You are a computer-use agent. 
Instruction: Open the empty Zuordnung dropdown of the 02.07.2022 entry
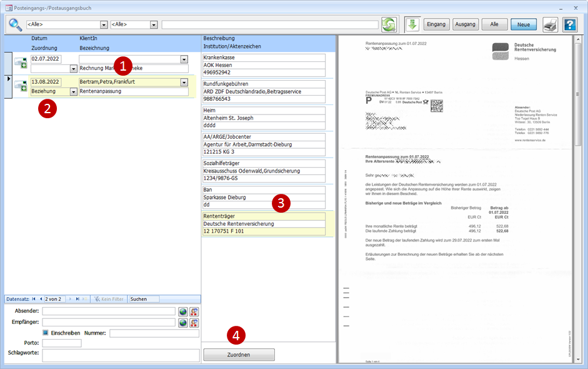(x=74, y=69)
